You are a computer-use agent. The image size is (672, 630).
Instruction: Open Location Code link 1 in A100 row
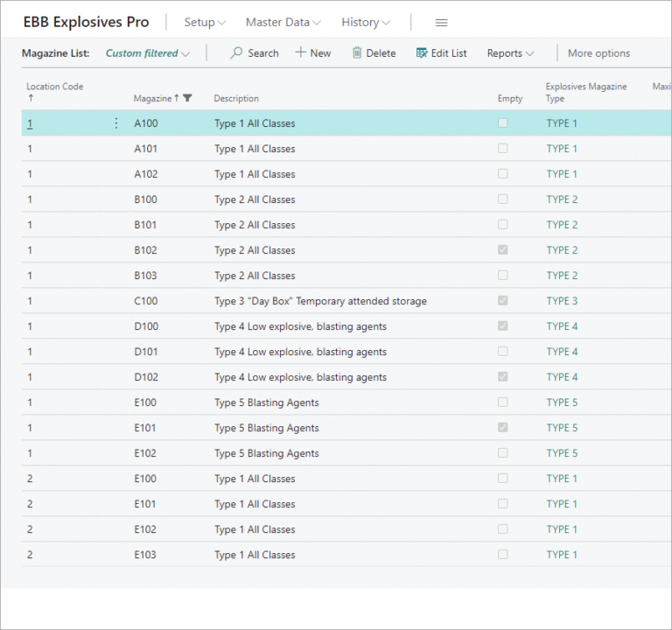(30, 124)
